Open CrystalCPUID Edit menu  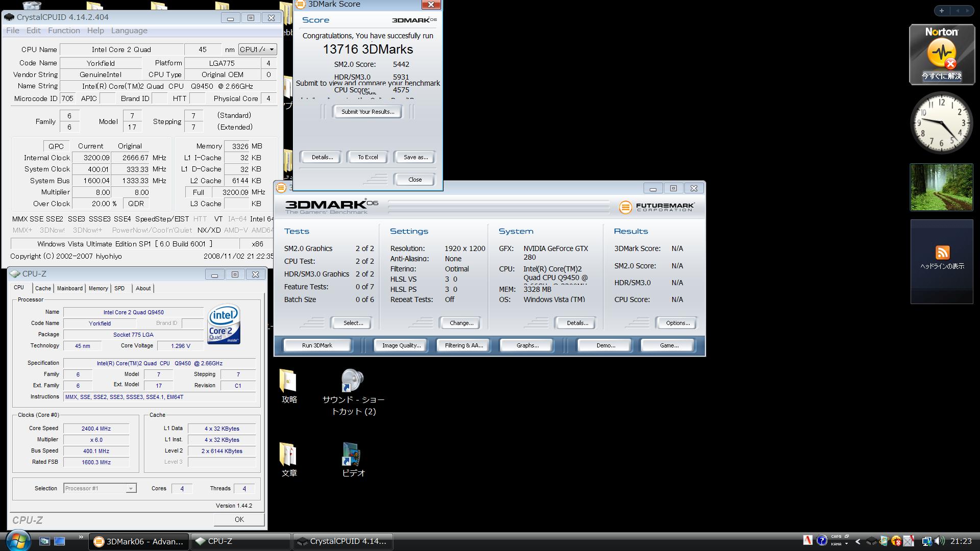coord(34,31)
